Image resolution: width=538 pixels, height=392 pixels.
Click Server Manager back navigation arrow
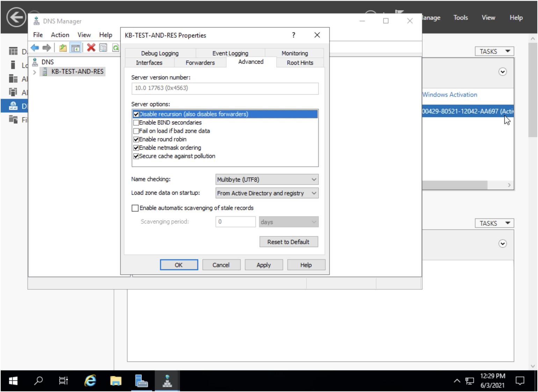point(16,17)
